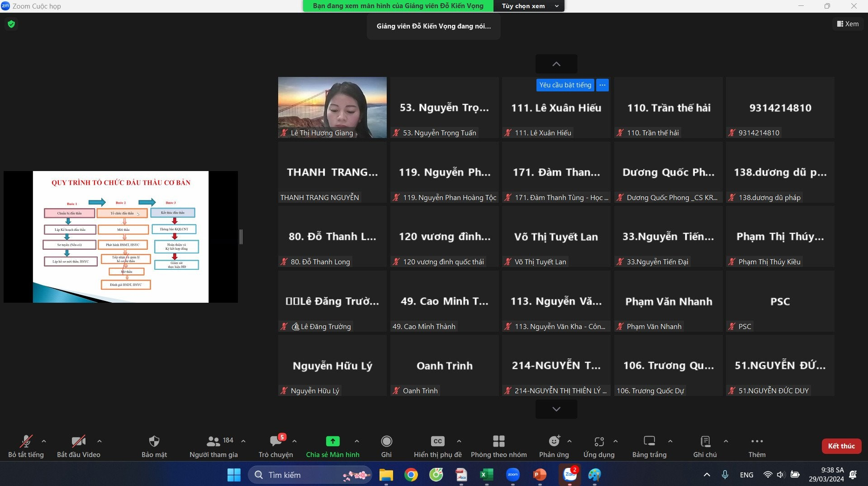
Task: Open the Phản ứng reactions icon
Action: pyautogui.click(x=554, y=442)
